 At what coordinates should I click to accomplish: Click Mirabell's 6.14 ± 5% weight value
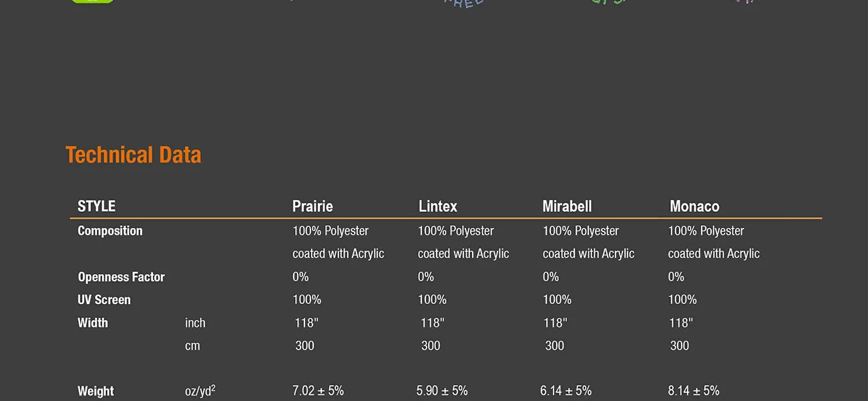pos(566,391)
